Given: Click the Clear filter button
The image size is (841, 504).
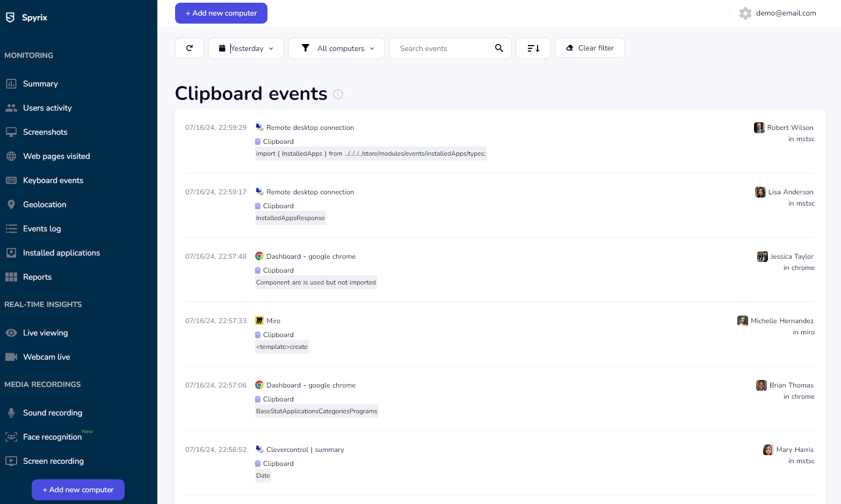Looking at the screenshot, I should pyautogui.click(x=590, y=48).
